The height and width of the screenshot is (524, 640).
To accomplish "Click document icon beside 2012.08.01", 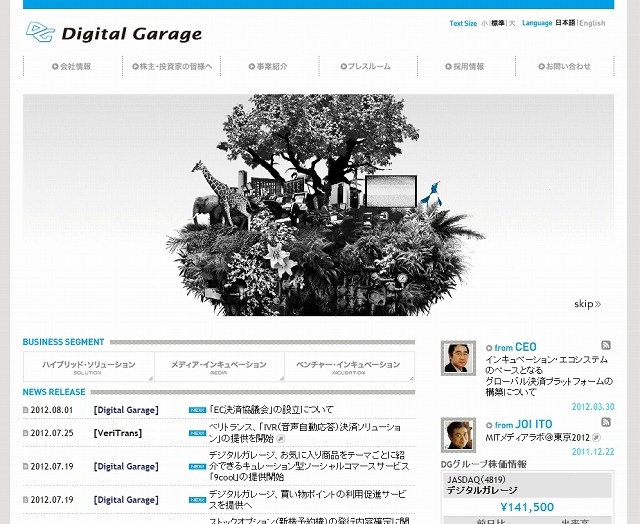I will click(x=26, y=410).
